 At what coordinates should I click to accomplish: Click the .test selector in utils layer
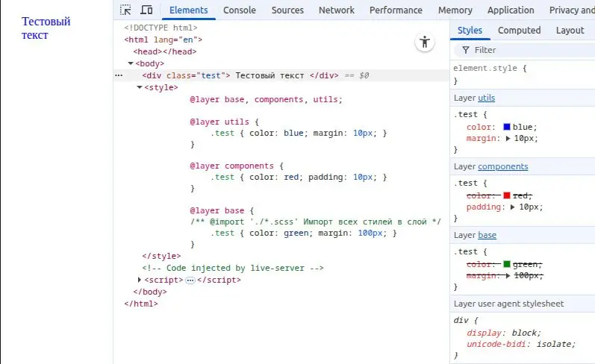tap(465, 115)
